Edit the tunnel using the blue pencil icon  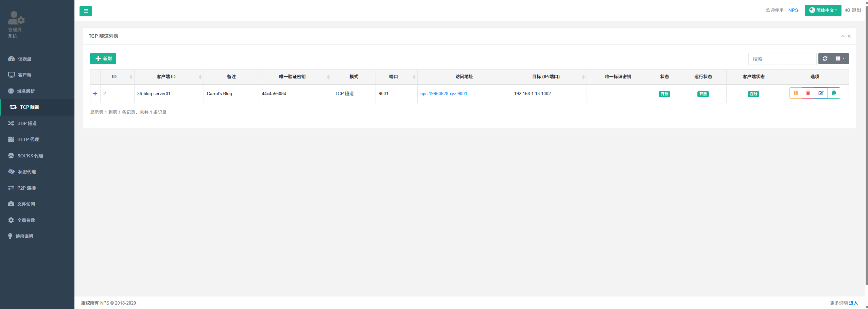click(x=821, y=93)
